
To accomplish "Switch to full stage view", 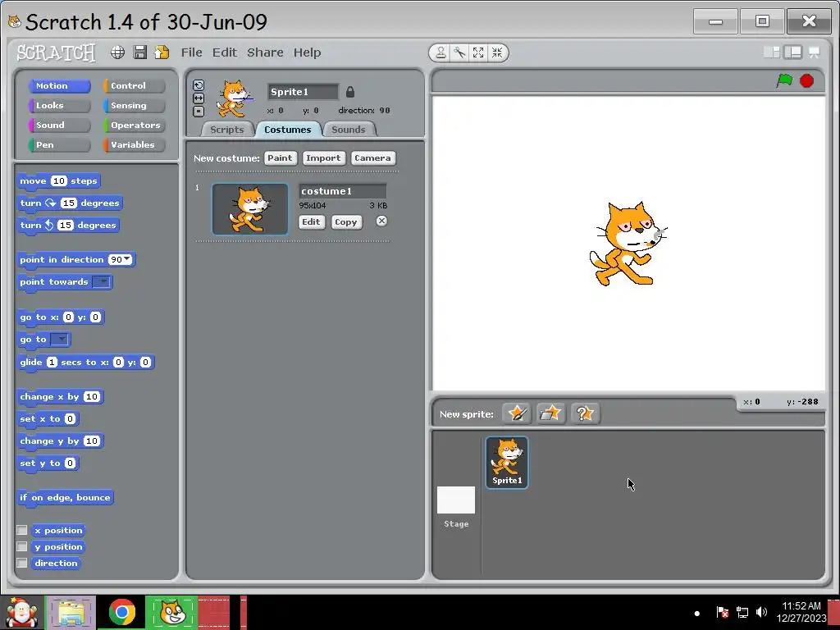I will 793,52.
